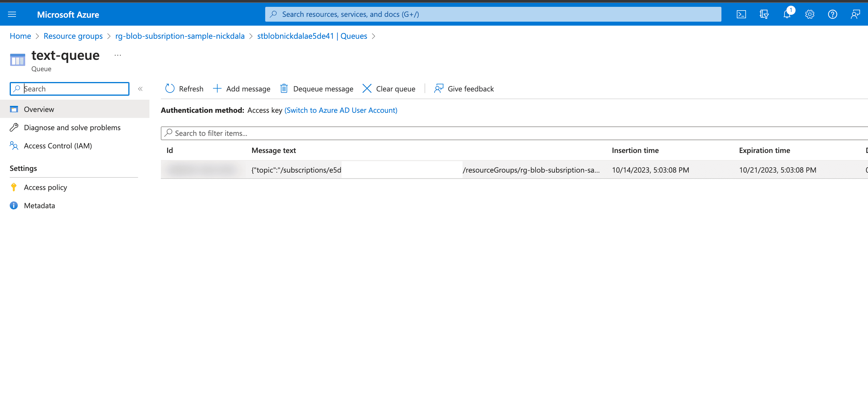This screenshot has width=868, height=413.
Task: Click the magnifier icon in the global search bar
Action: pyautogui.click(x=273, y=14)
